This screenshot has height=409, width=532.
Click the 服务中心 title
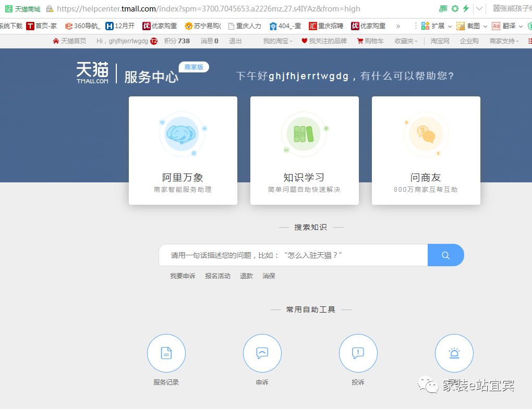151,77
